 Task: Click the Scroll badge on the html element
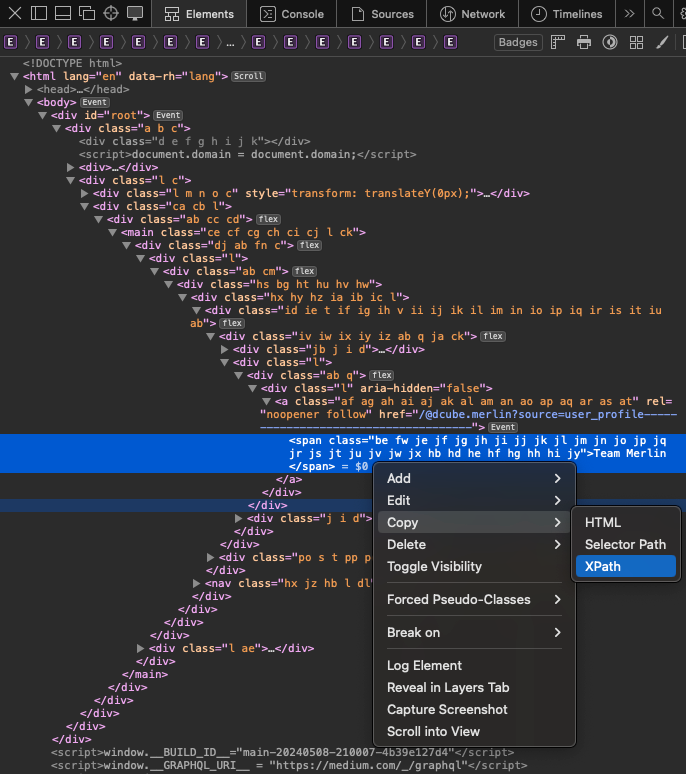tap(249, 77)
